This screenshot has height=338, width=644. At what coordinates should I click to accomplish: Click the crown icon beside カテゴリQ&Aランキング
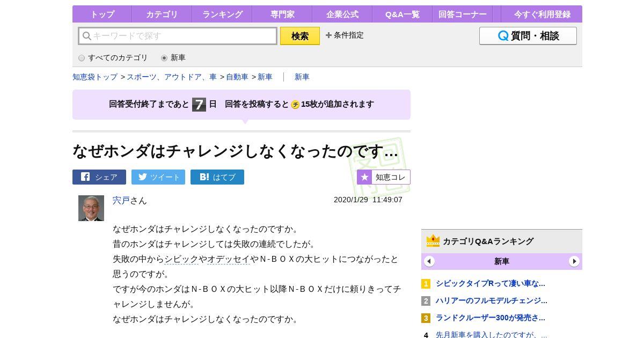click(433, 241)
